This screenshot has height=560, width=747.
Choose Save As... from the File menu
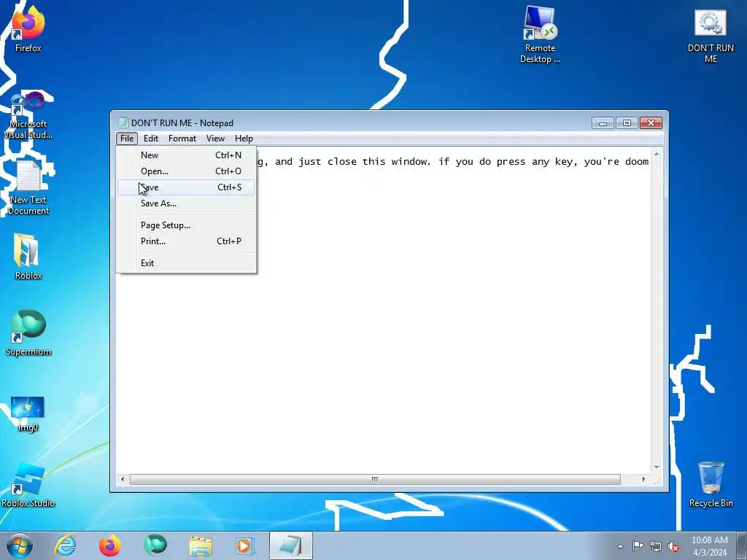point(186,203)
